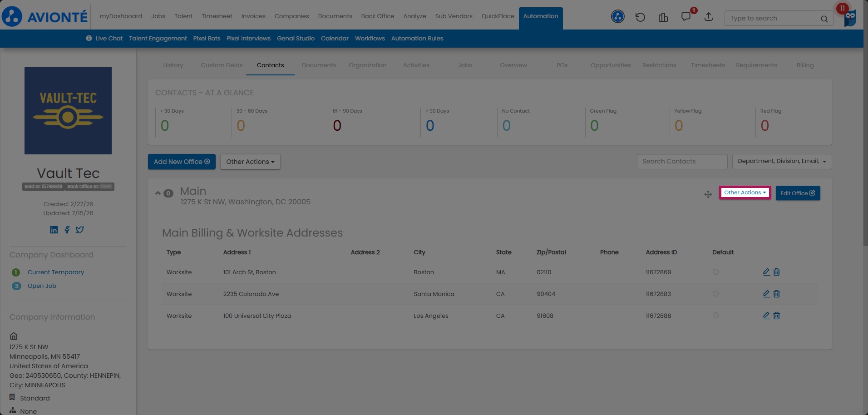This screenshot has width=868, height=415.
Task: Open the chat notifications icon
Action: 686,17
